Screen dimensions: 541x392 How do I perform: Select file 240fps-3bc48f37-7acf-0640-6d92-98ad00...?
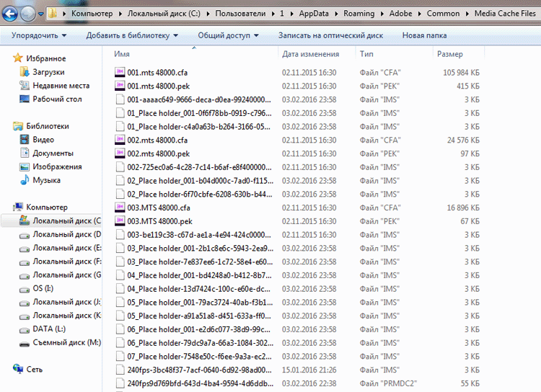pyautogui.click(x=199, y=370)
